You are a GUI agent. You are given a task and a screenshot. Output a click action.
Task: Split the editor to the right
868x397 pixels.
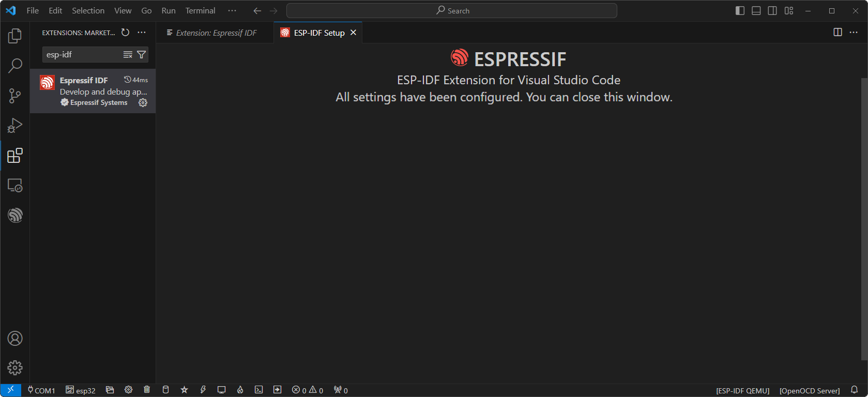(x=838, y=32)
